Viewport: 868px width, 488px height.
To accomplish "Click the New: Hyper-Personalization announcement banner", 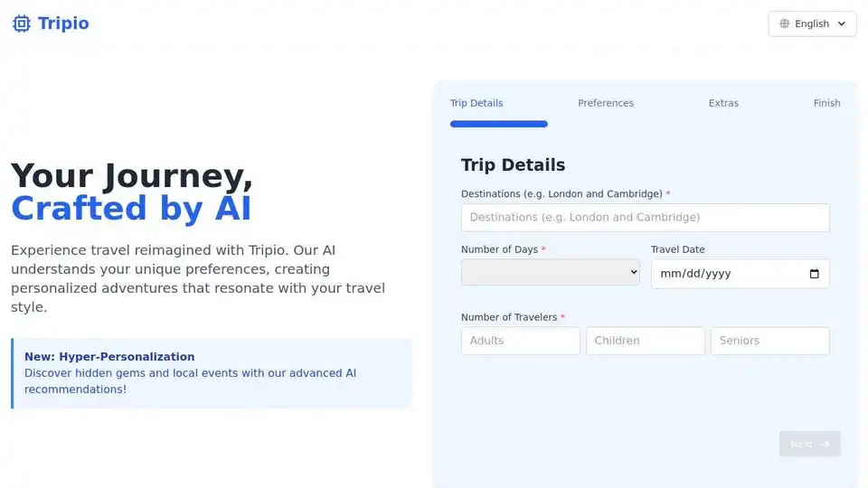I will tap(212, 373).
